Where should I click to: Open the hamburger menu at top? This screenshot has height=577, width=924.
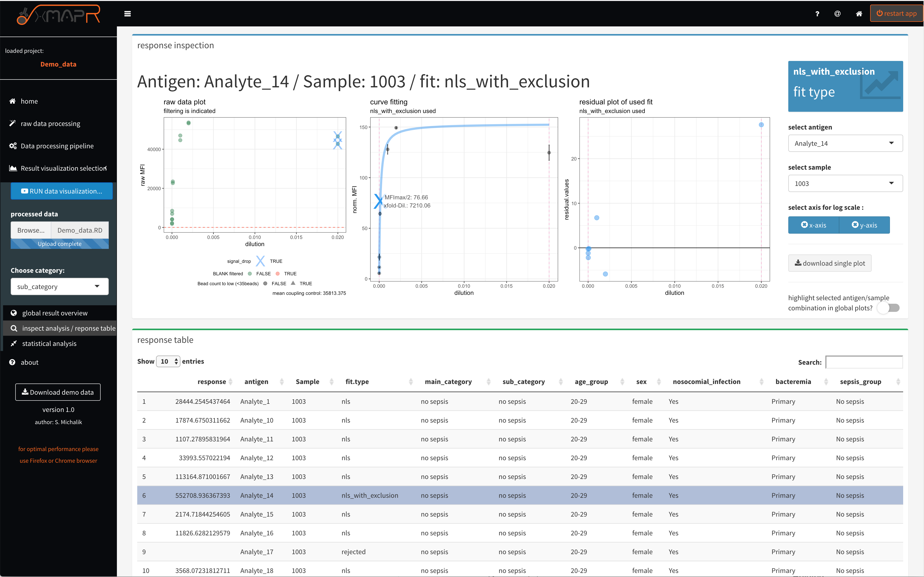click(128, 13)
